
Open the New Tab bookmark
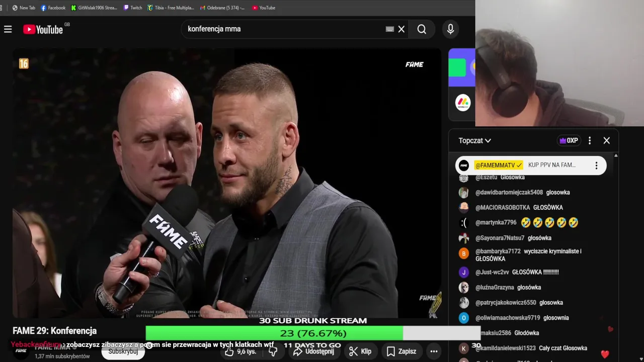click(x=24, y=8)
